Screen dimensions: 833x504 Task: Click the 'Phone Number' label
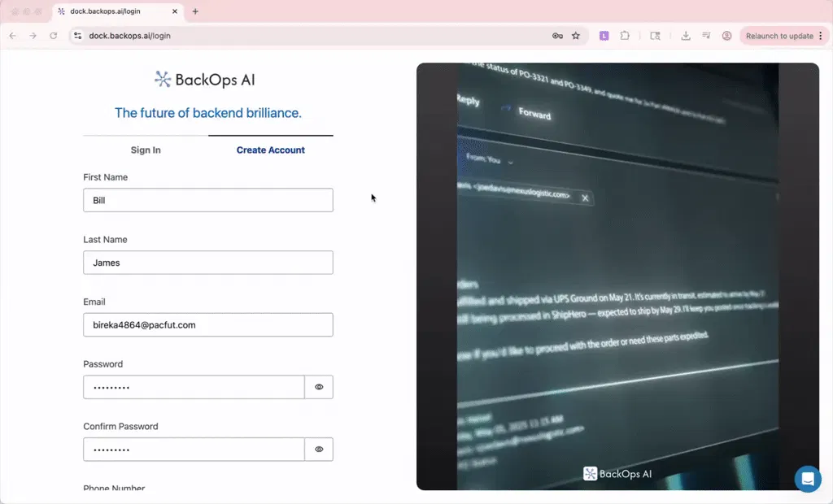pos(114,488)
